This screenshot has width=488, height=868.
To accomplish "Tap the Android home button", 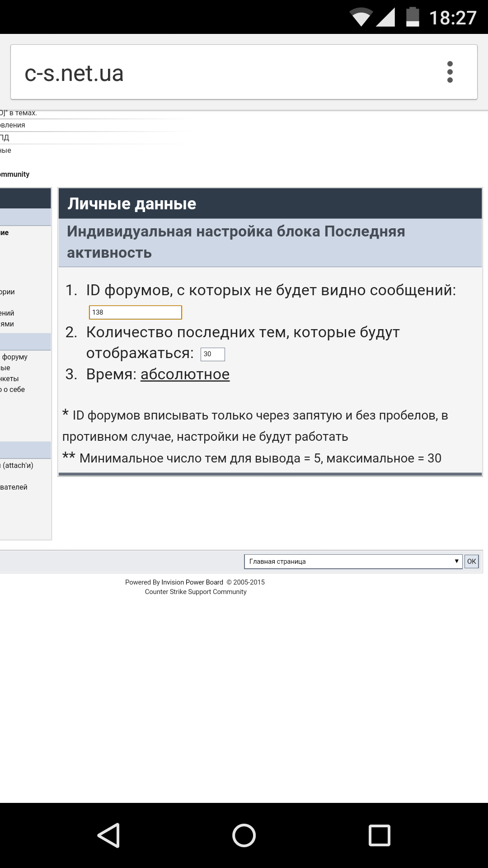I will (x=244, y=835).
